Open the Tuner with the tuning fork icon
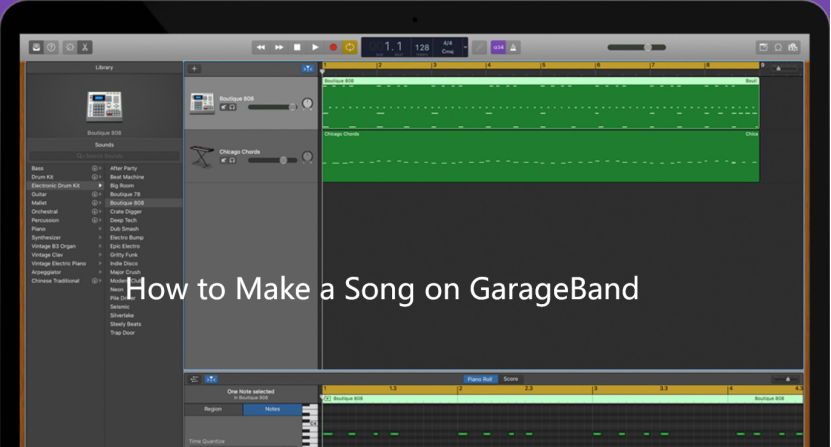 coord(479,47)
